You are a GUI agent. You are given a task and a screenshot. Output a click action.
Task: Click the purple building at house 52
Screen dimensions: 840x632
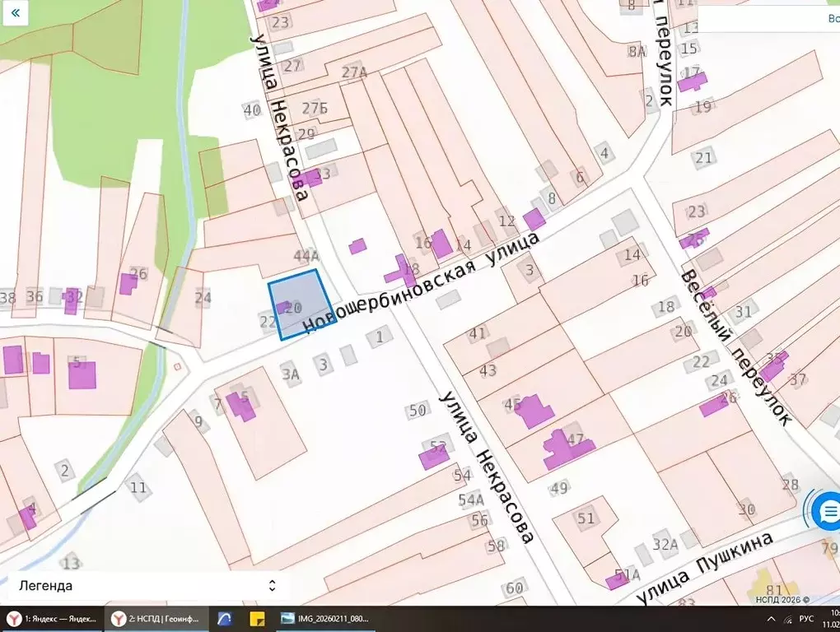tap(433, 456)
